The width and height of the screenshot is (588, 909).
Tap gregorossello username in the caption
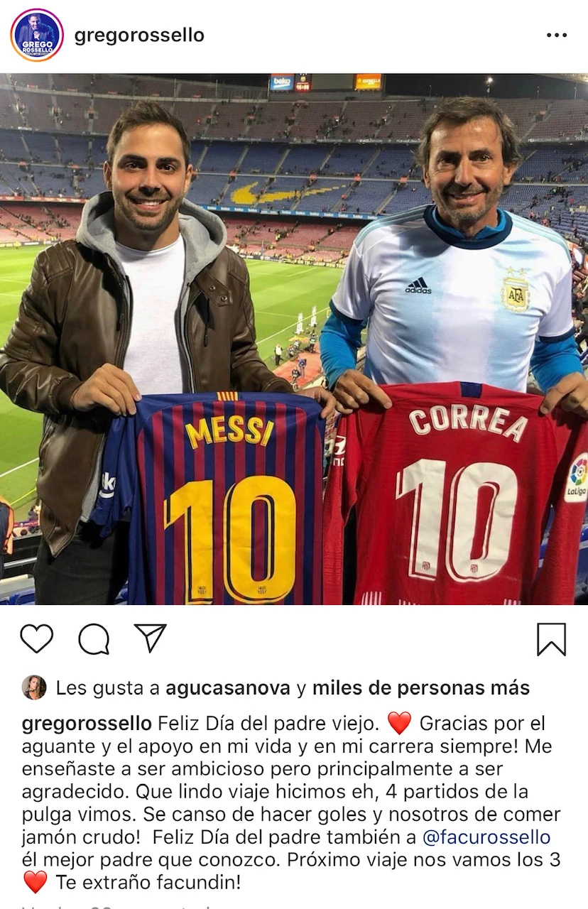pos(87,724)
